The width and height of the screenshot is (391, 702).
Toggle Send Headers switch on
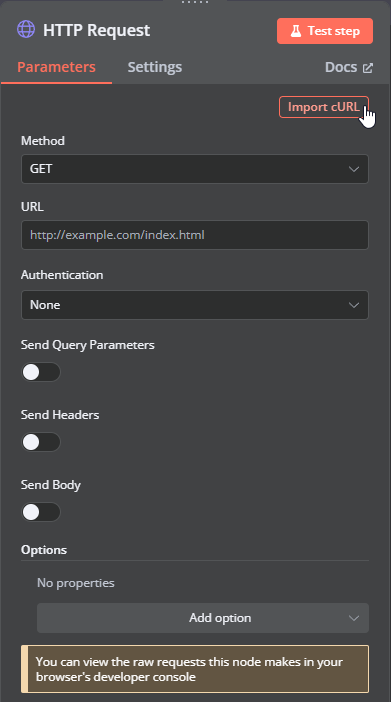pos(41,442)
